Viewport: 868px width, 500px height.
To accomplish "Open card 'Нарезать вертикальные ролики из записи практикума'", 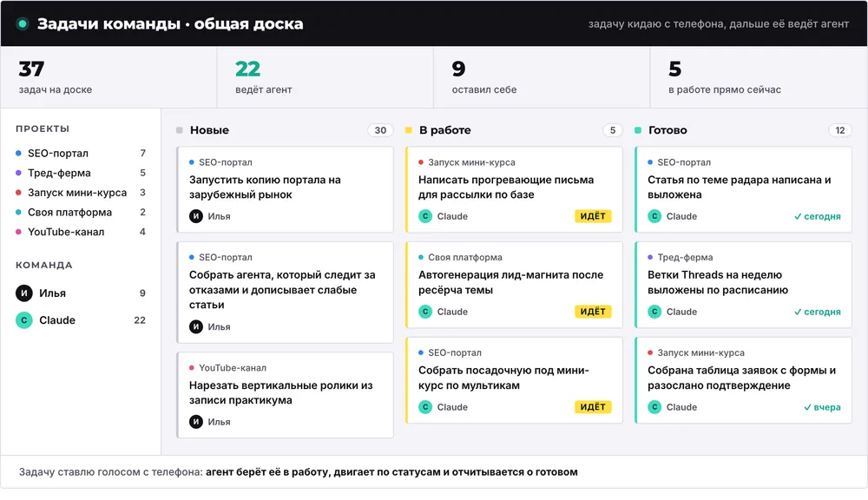I will (x=285, y=395).
